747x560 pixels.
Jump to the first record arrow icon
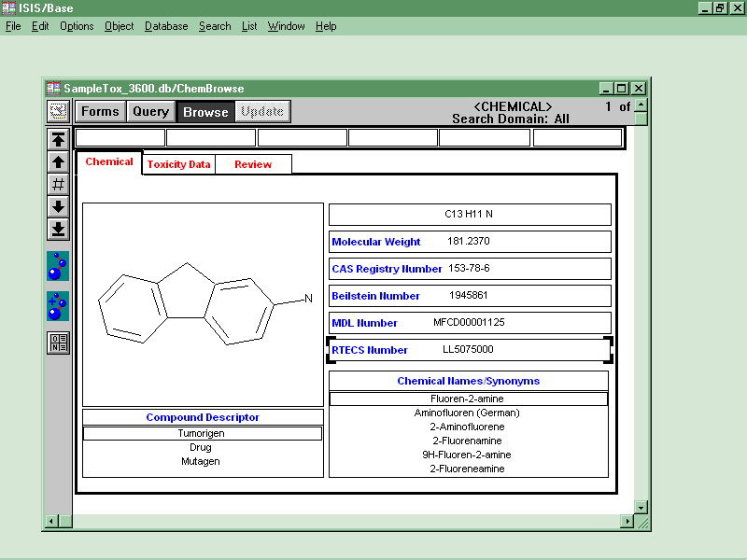pos(58,140)
